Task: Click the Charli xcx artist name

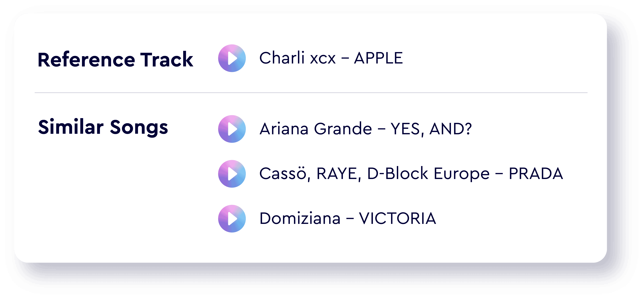Action: (x=297, y=58)
